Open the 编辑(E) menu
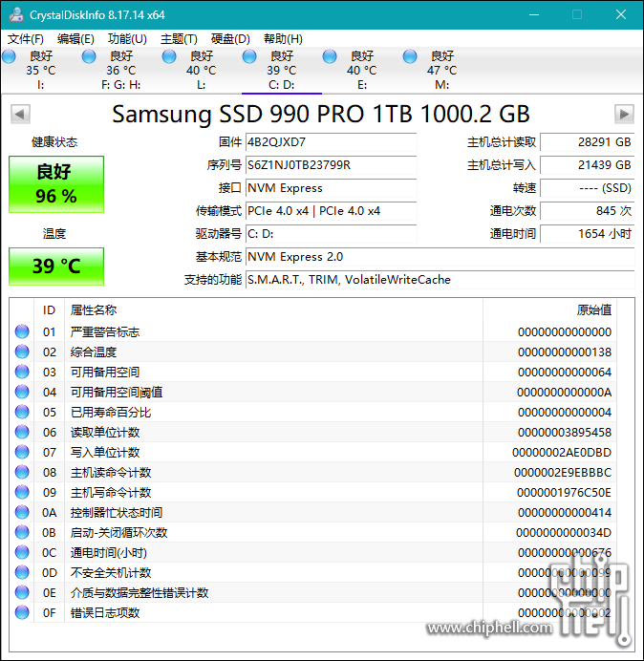The image size is (644, 661). tap(75, 39)
